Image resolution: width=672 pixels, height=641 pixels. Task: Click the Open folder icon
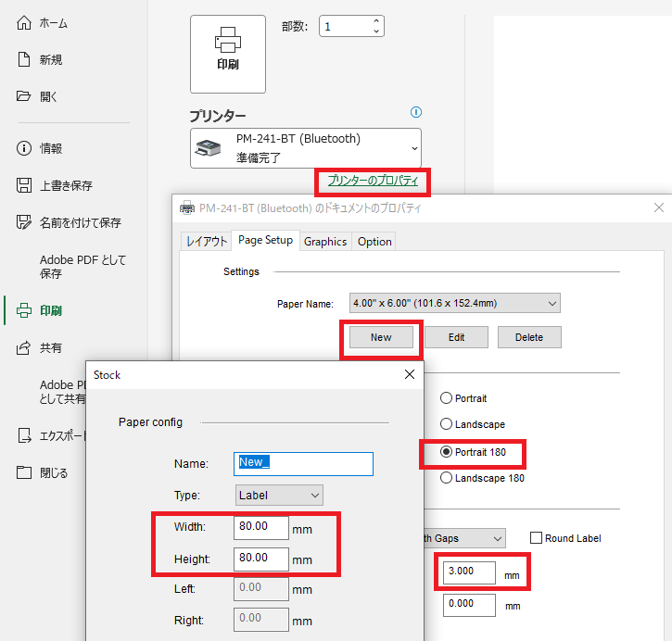pyautogui.click(x=25, y=96)
